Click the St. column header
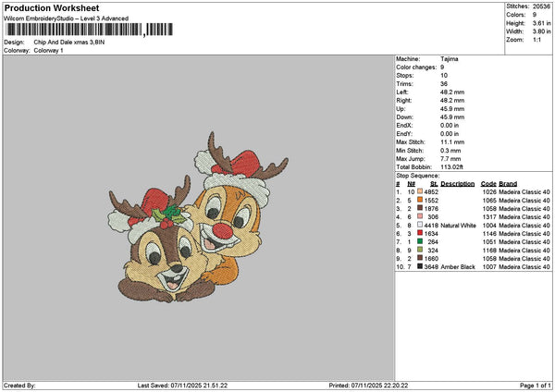The height and width of the screenshot is (392, 555). (433, 184)
